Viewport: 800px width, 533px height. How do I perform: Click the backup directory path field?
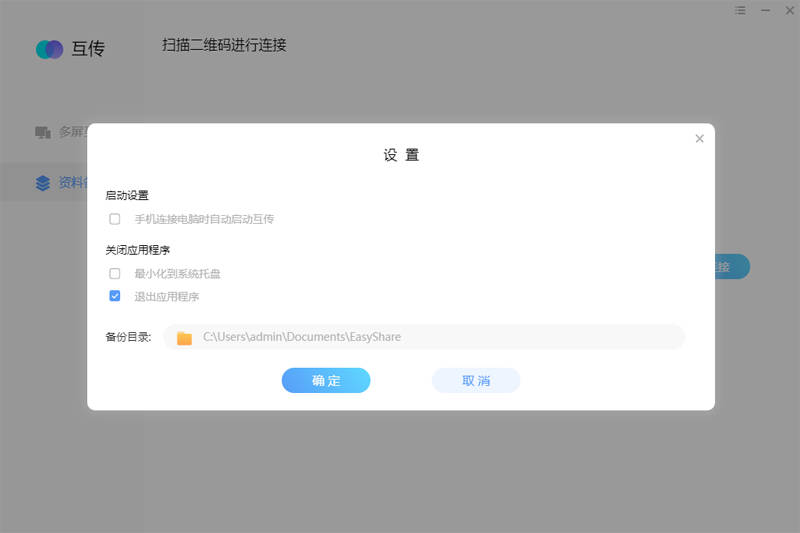(x=424, y=337)
